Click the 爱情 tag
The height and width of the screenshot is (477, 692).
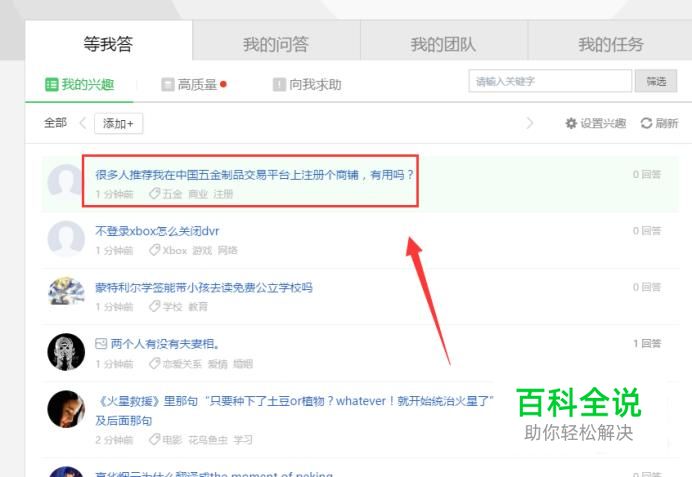coord(218,364)
